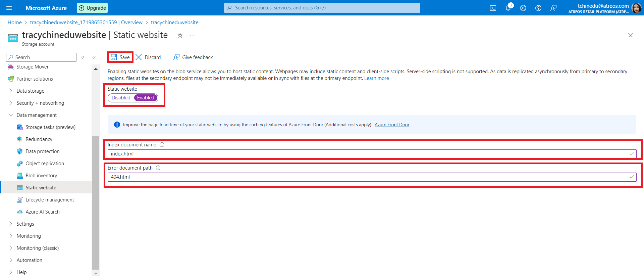Click the Data protection shield icon

click(x=20, y=151)
